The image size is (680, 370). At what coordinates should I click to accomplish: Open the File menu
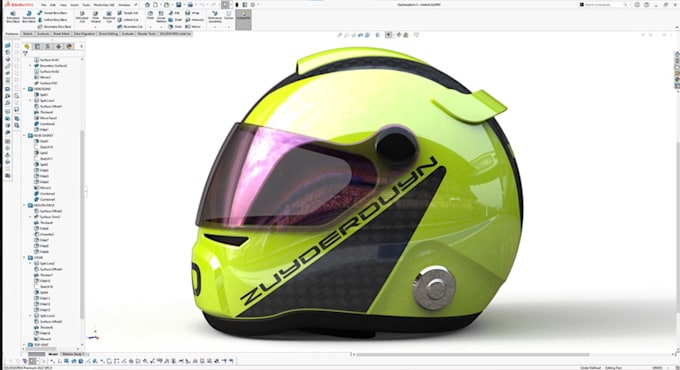(44, 5)
